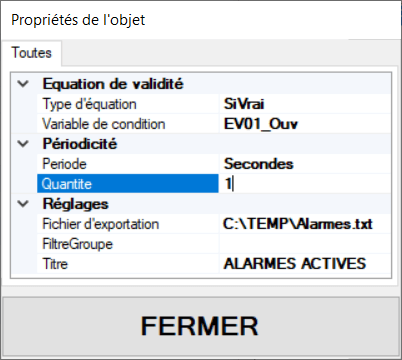
Task: Select the Titre property label
Action: tap(55, 264)
